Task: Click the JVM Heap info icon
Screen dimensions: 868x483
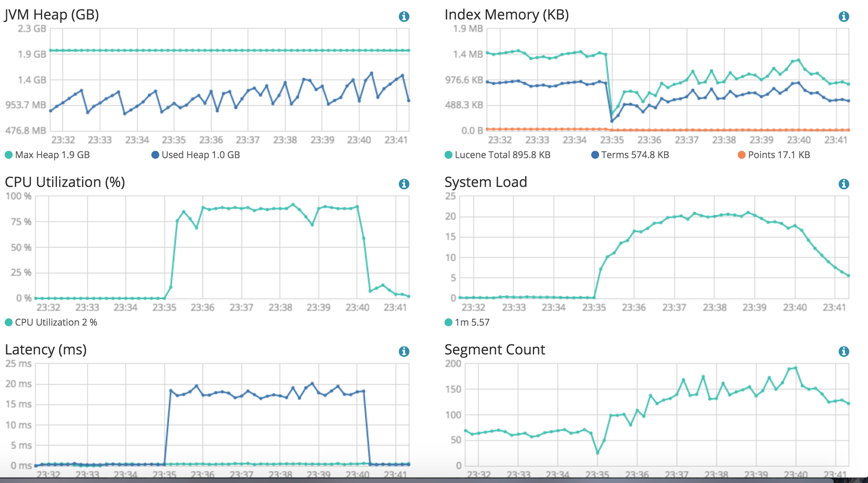Action: click(404, 16)
